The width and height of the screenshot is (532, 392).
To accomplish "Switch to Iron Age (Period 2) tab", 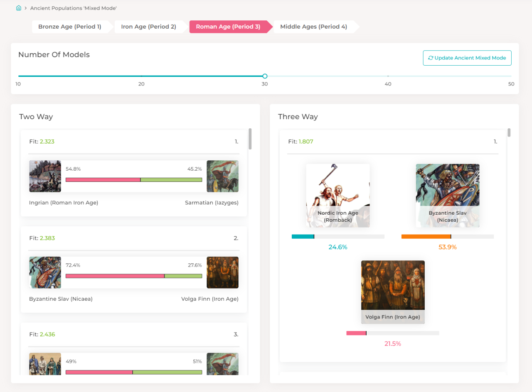I will [149, 27].
